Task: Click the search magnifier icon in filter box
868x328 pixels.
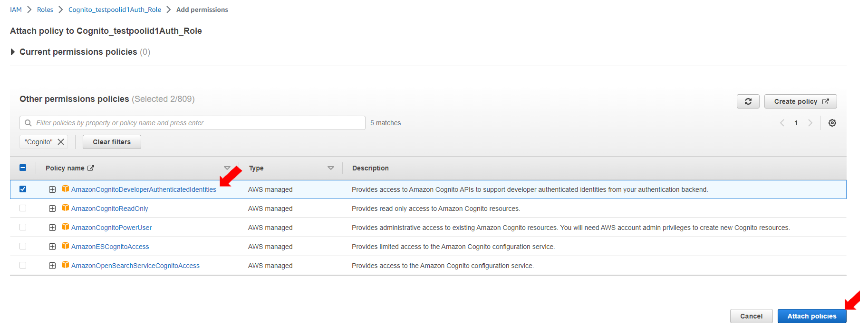Action: [28, 123]
